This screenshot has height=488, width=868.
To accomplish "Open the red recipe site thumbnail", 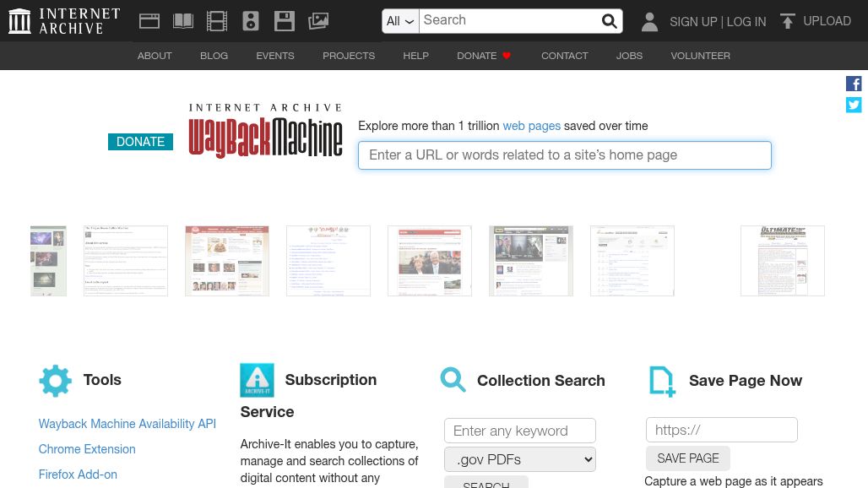I will [x=227, y=261].
